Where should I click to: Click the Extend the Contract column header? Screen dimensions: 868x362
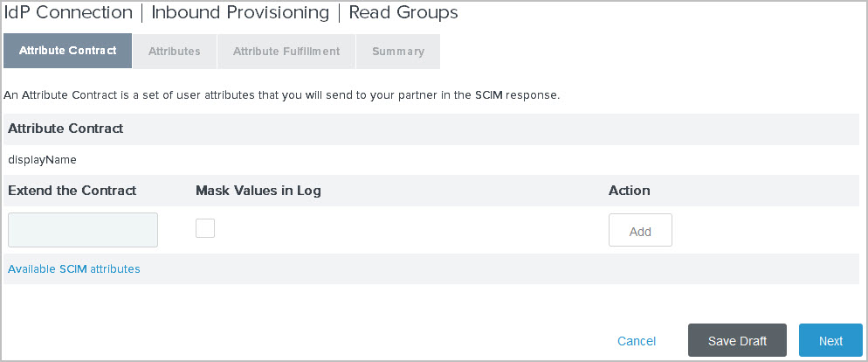pos(72,191)
